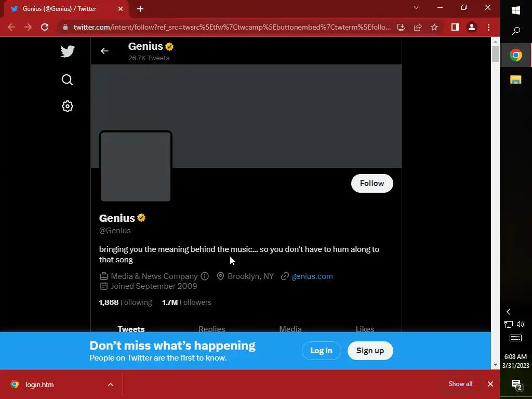Screen dimensions: 532x399
Task: Click the scrollbar down arrow
Action: 495,365
